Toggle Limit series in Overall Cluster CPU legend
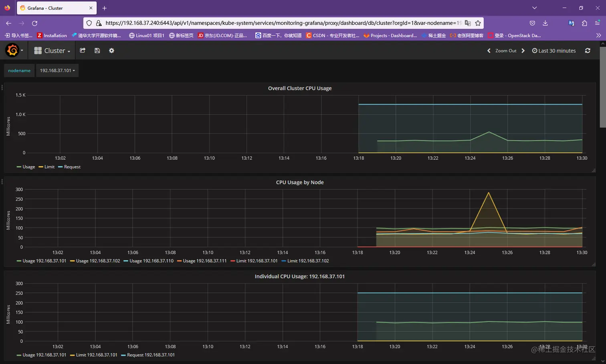 click(49, 167)
